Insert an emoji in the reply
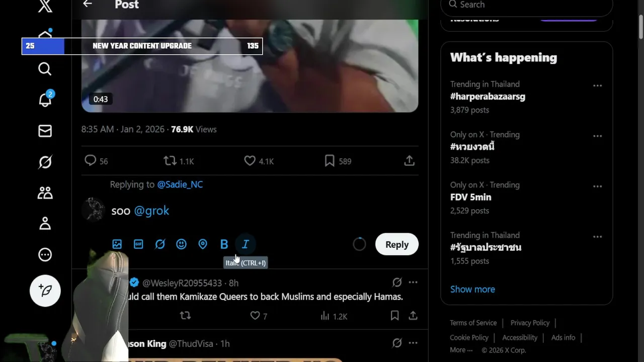644x362 pixels. point(181,244)
